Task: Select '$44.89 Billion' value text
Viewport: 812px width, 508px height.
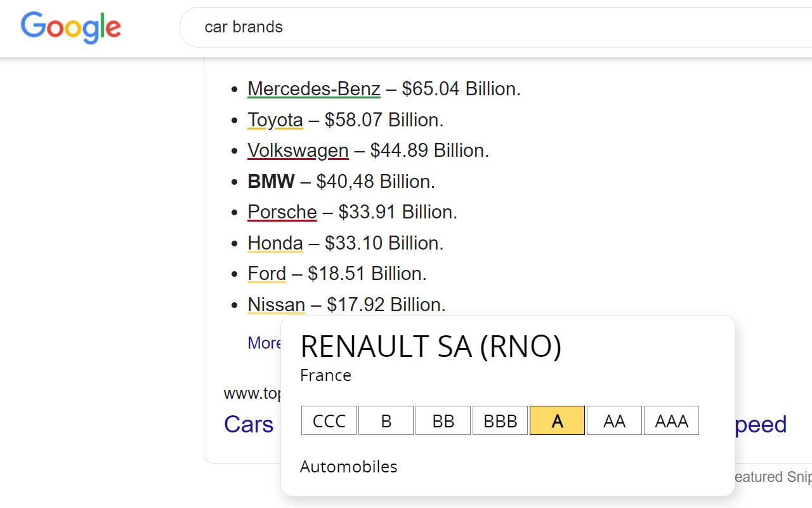Action: click(x=428, y=150)
